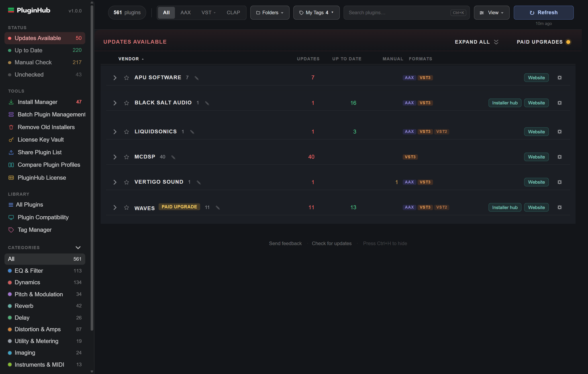Open Share Plugin List
The width and height of the screenshot is (588, 374).
(x=45, y=152)
